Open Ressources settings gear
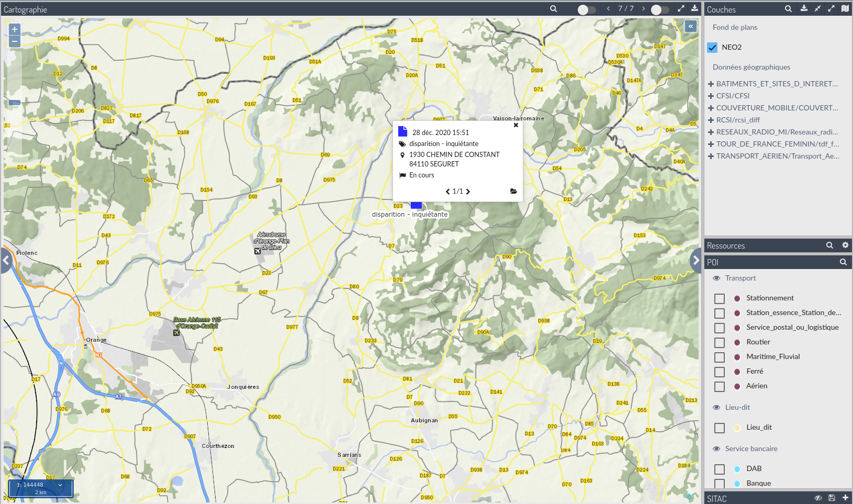Viewport: 853px width, 504px height. click(845, 245)
